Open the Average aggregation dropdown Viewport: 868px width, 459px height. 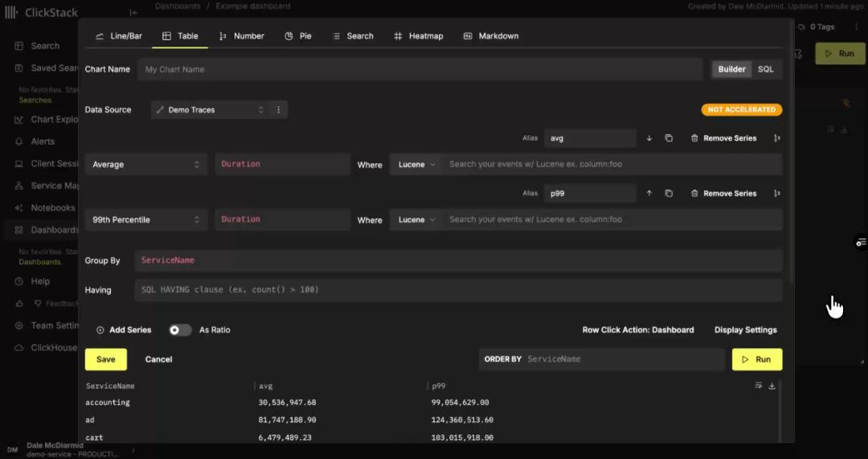[x=146, y=165]
